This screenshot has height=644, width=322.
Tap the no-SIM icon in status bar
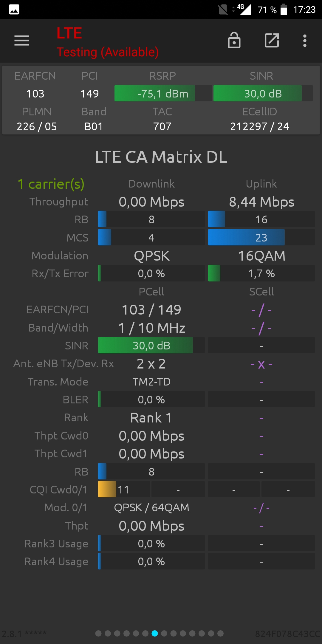point(223,10)
